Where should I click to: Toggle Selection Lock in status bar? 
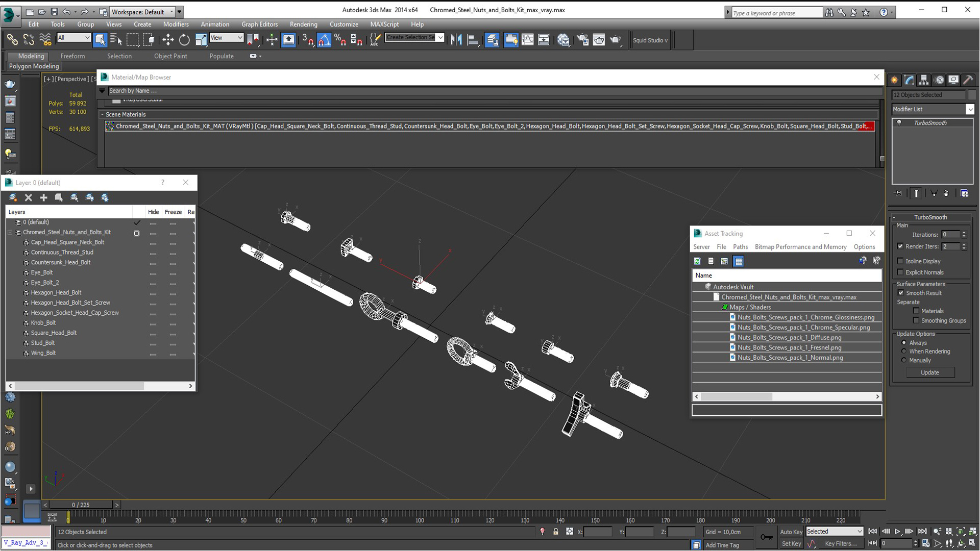[556, 532]
